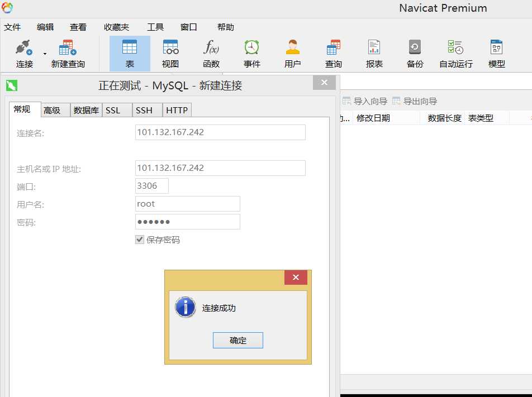532x397 pixels.
Task: Open the 窗口 menu
Action: 189,27
